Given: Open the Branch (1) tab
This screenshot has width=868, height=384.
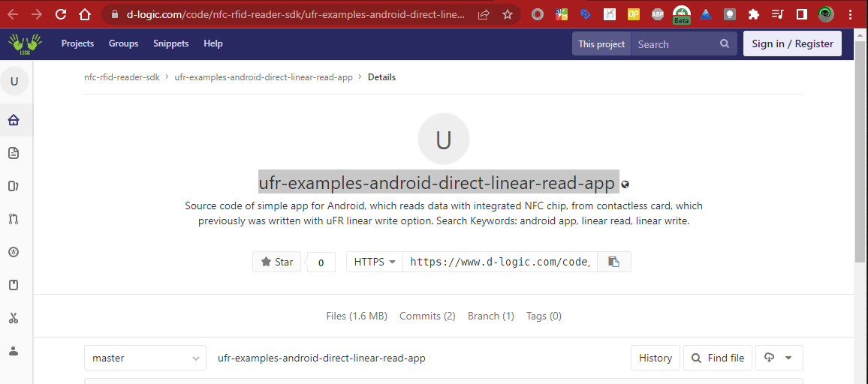Looking at the screenshot, I should (x=491, y=316).
